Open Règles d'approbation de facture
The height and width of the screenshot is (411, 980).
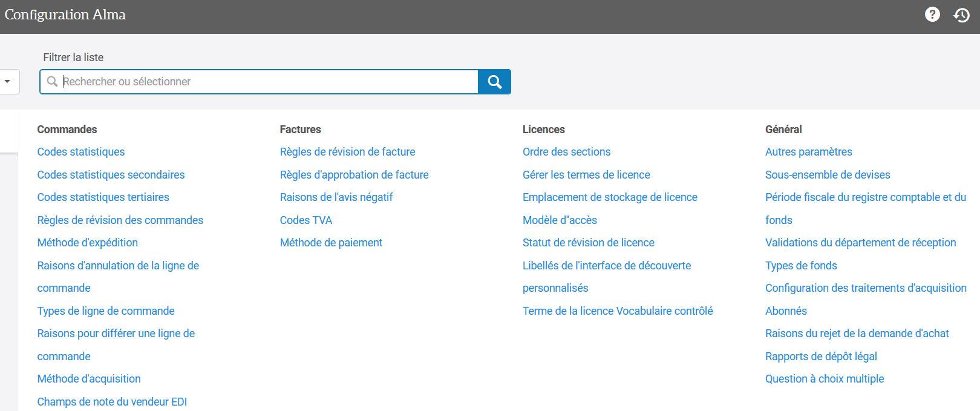(354, 175)
